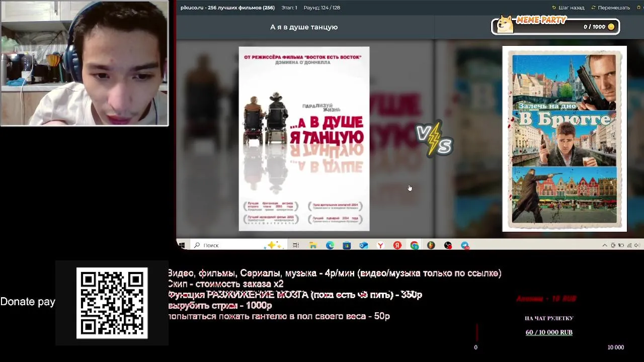
Task: Click the title 'А я в душе танцую'
Action: 304,27
